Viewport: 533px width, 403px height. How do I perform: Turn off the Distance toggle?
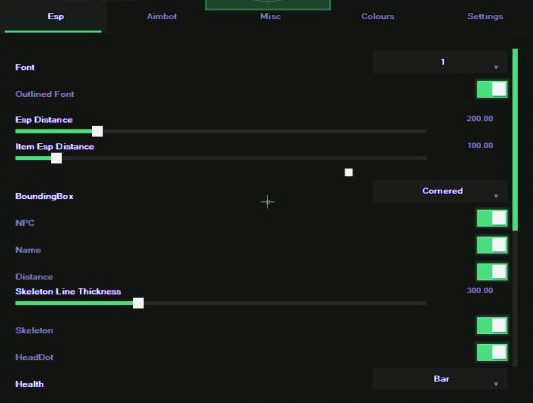click(492, 272)
